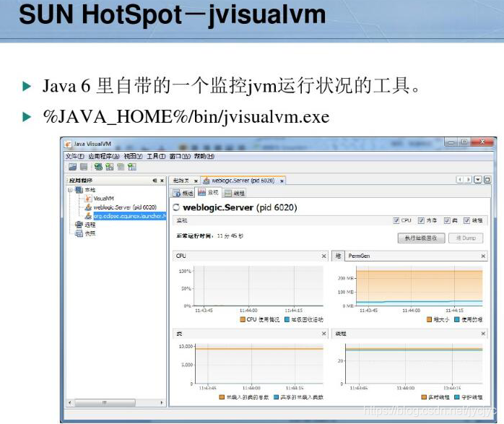Open the 帮助(H) menu
The width and height of the screenshot is (504, 424).
pos(204,156)
